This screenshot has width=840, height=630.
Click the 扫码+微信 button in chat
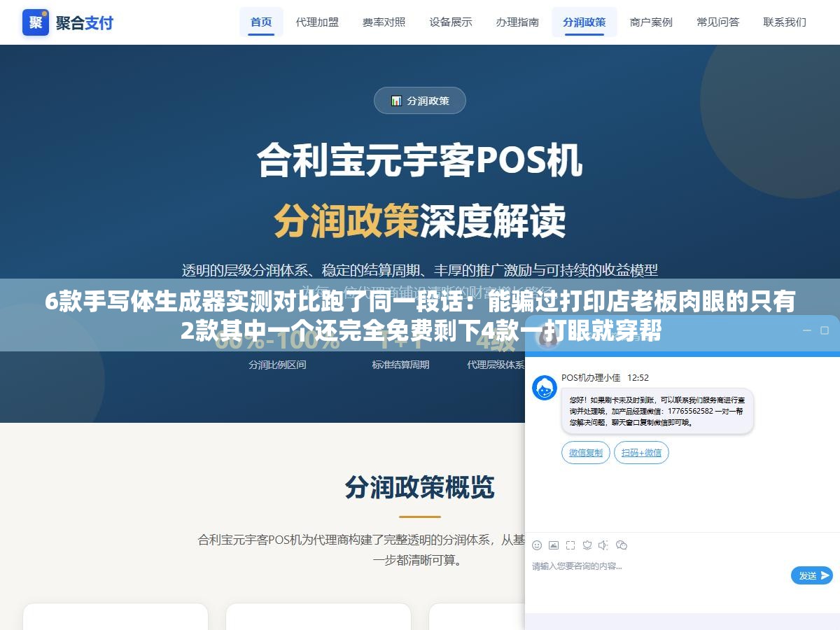click(642, 452)
